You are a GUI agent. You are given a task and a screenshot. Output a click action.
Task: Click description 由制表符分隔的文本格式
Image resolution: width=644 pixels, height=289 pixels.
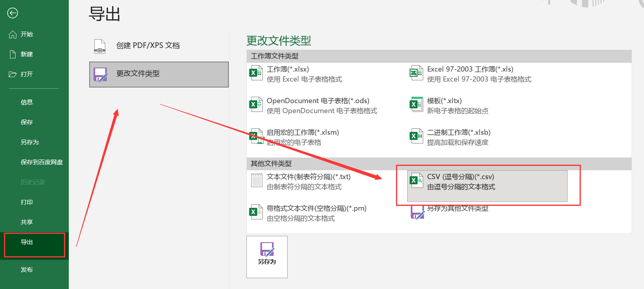[304, 187]
